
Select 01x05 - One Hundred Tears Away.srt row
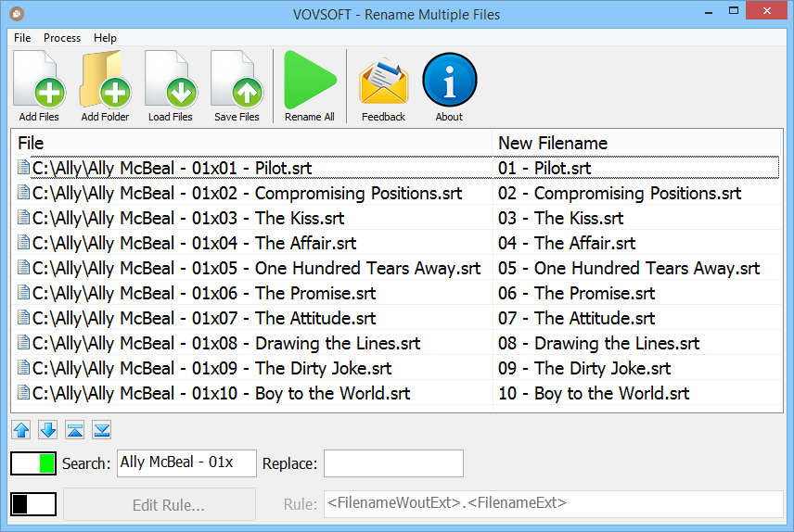pyautogui.click(x=395, y=268)
